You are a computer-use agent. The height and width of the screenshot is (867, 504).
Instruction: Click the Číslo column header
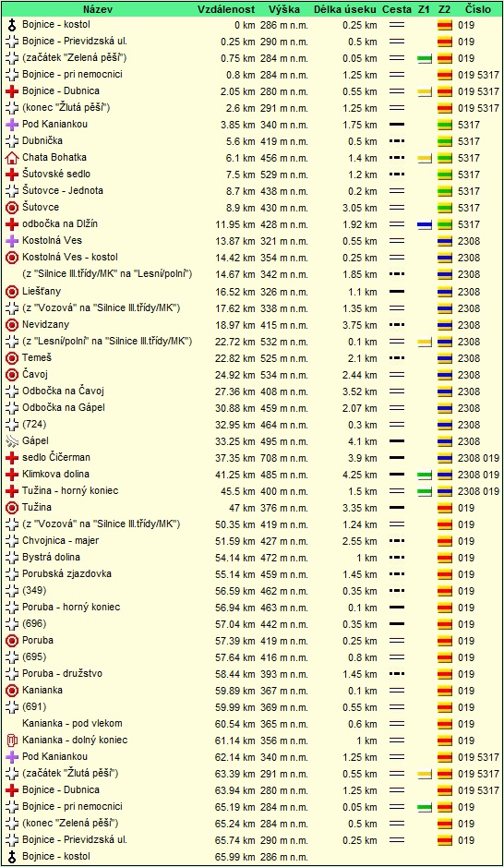click(478, 9)
